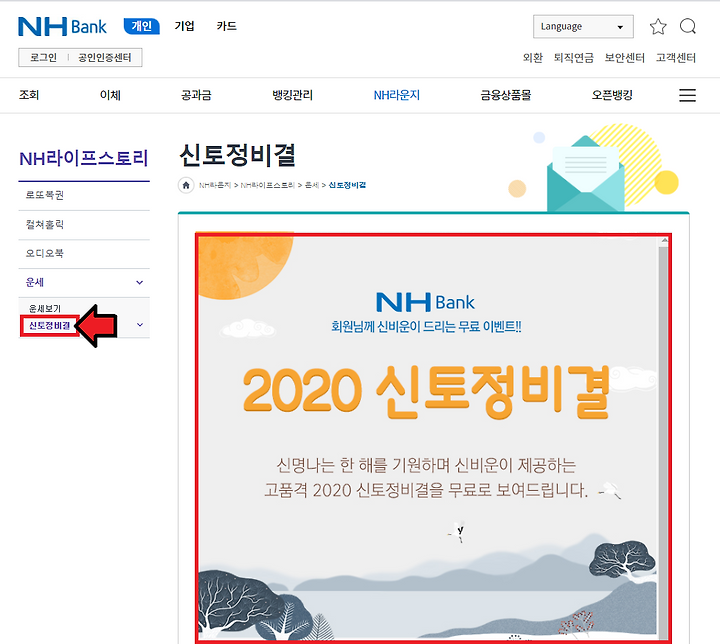The height and width of the screenshot is (644, 720).
Task: Select 컬쳐홀릭 in the sidebar
Action: (84, 225)
